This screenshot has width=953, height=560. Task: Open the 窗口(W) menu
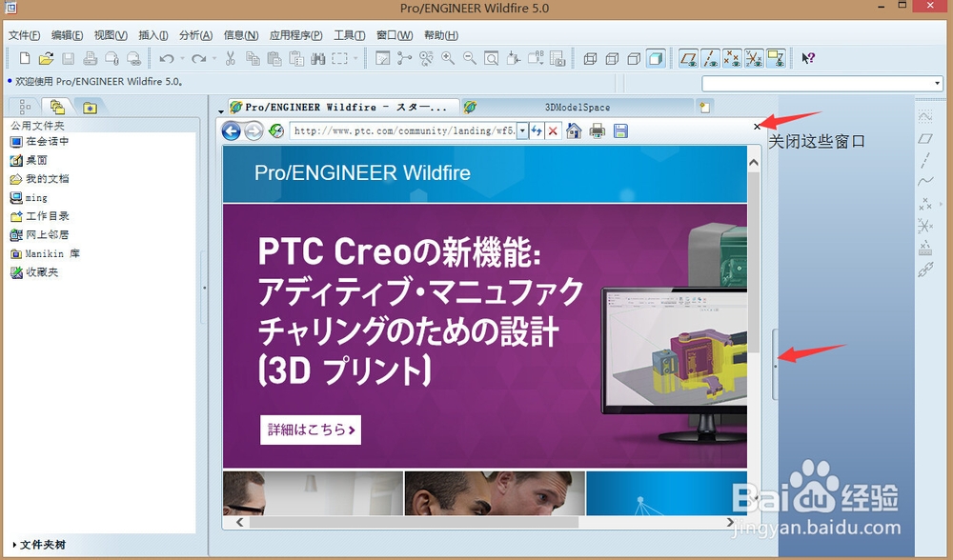pos(395,35)
